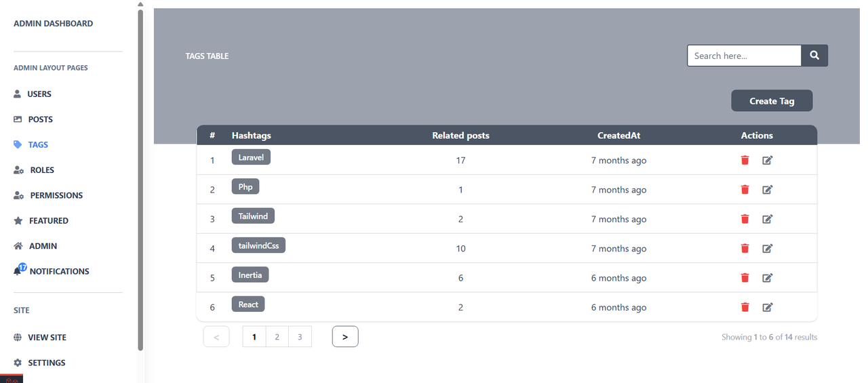Click the '6 months ago' in Inertia row

click(618, 278)
